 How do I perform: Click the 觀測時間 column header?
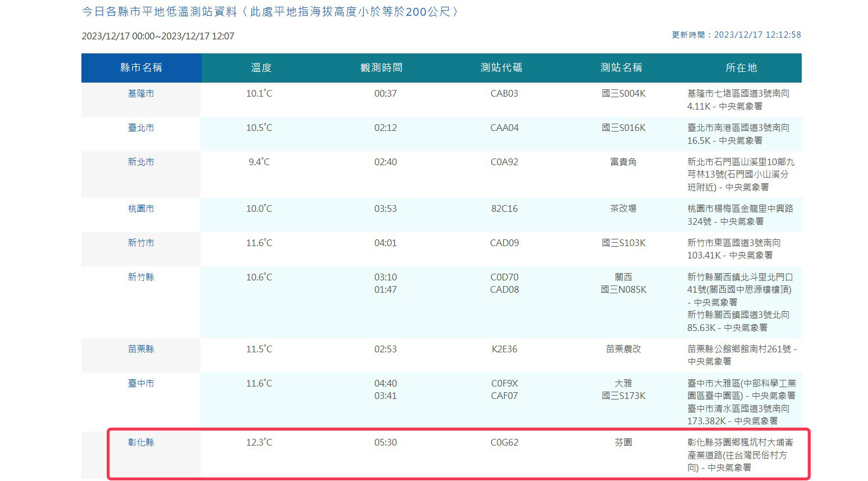[381, 68]
